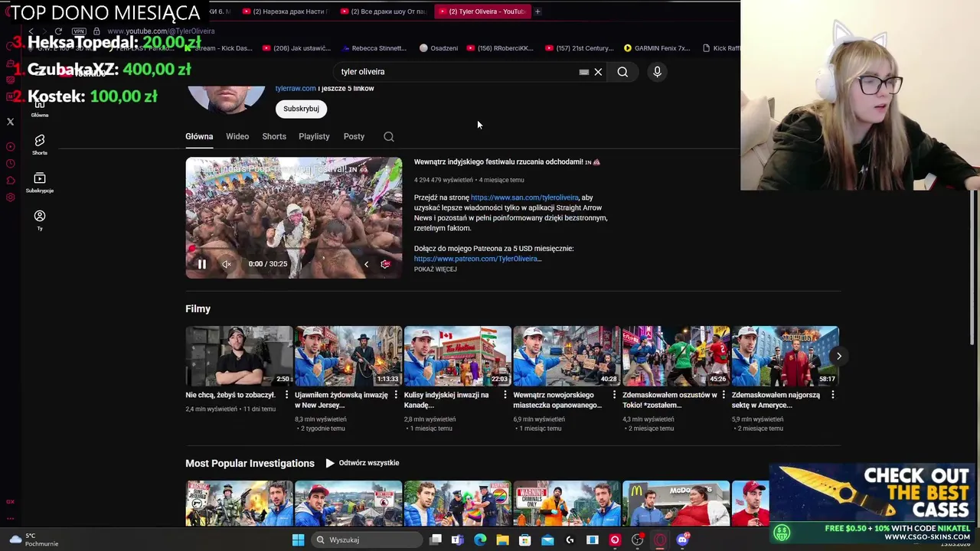
Task: Open the weather widget showing 5°C
Action: coord(32,540)
